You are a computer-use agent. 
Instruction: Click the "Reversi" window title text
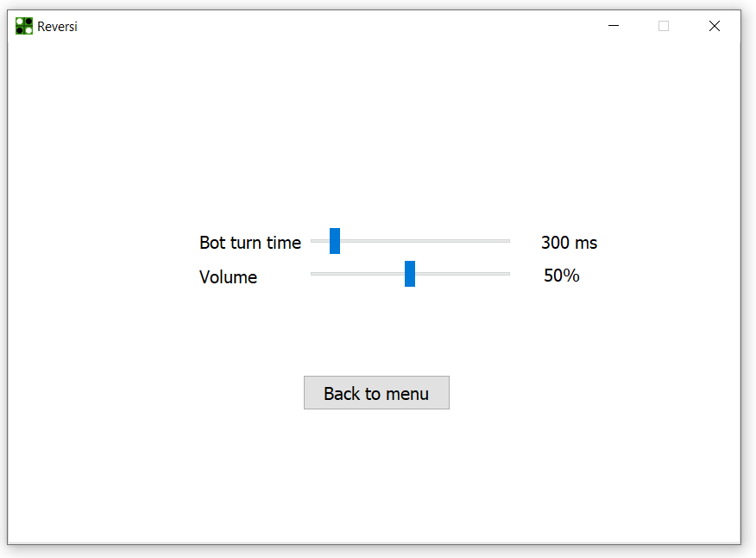[x=57, y=27]
